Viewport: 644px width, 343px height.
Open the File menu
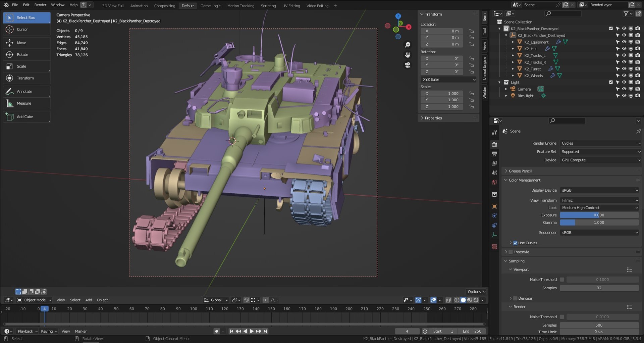click(x=15, y=5)
